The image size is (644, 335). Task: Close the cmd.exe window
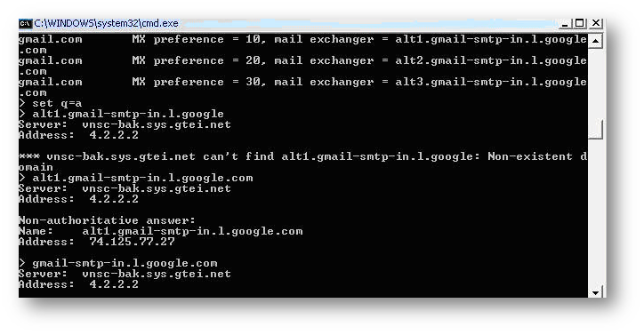click(596, 23)
